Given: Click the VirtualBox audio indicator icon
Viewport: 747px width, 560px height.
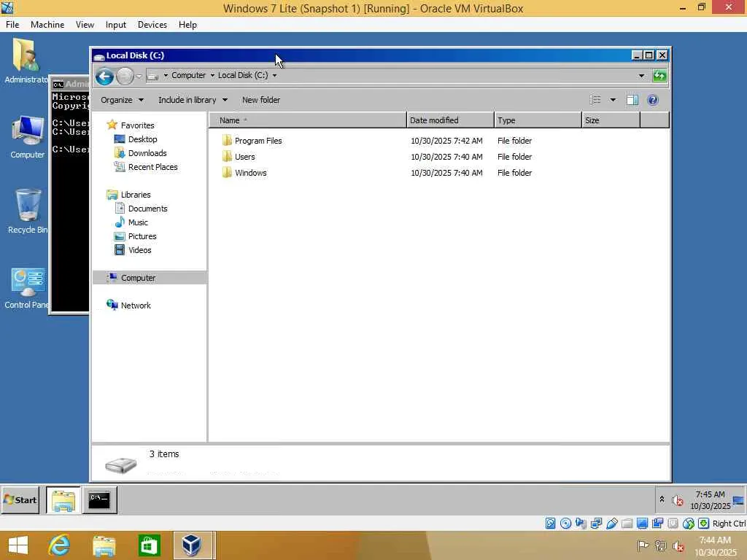Looking at the screenshot, I should [x=581, y=524].
